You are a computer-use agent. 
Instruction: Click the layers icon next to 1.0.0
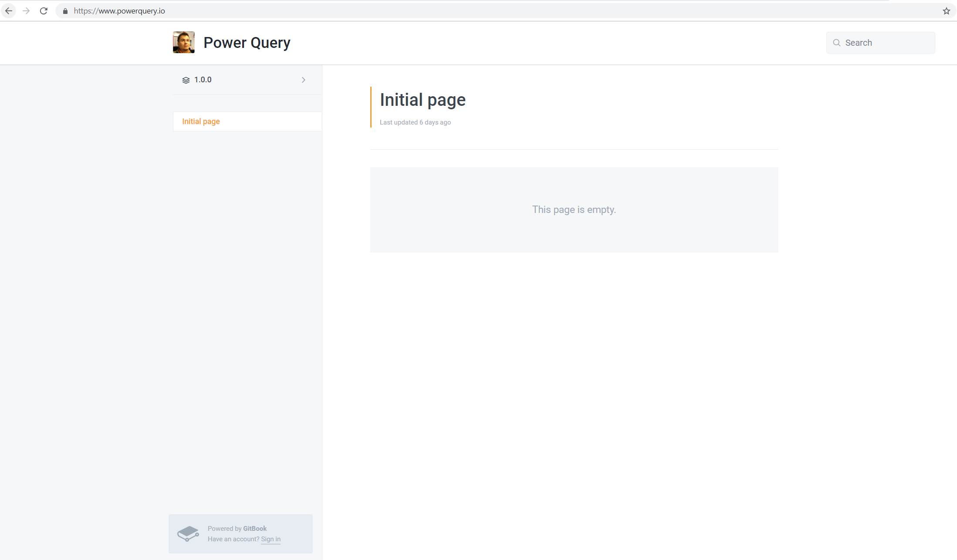pos(186,80)
